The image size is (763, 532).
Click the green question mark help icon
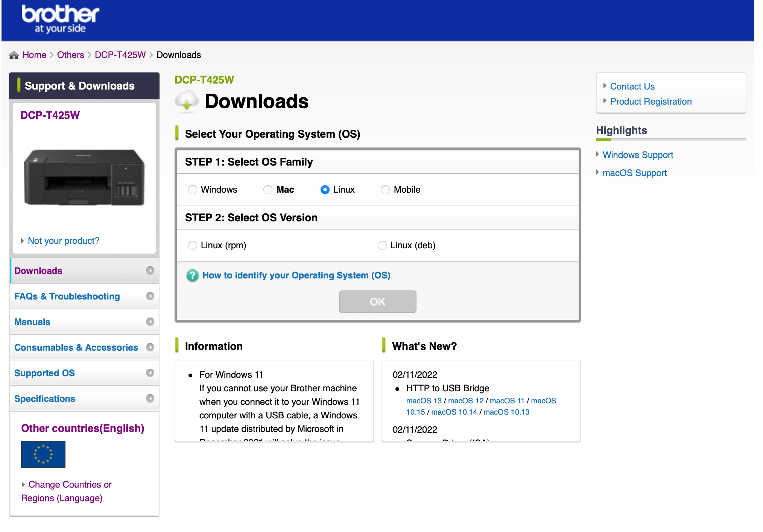[x=192, y=275]
